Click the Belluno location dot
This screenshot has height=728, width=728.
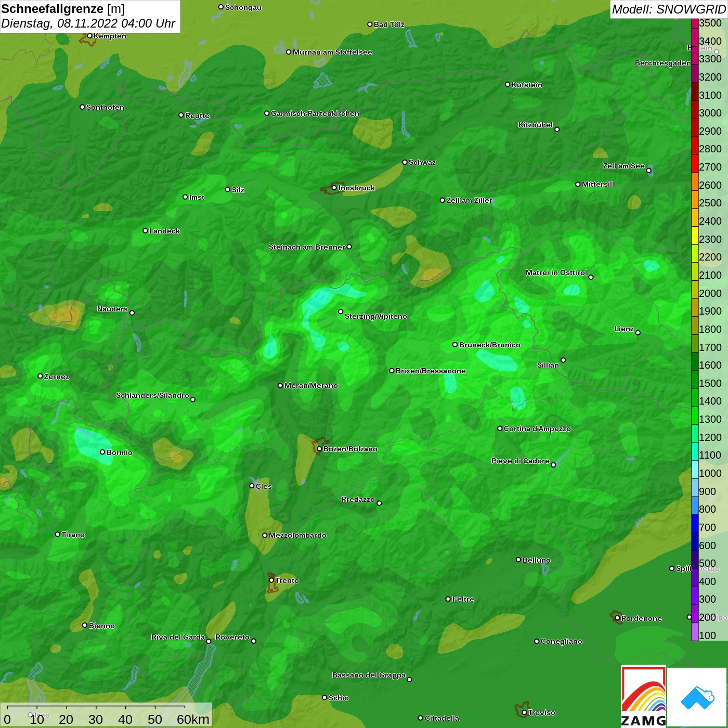tap(518, 560)
